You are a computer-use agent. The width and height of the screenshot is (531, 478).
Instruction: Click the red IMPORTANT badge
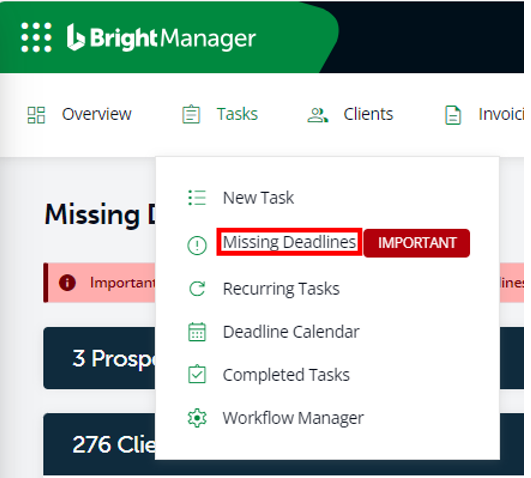(417, 243)
